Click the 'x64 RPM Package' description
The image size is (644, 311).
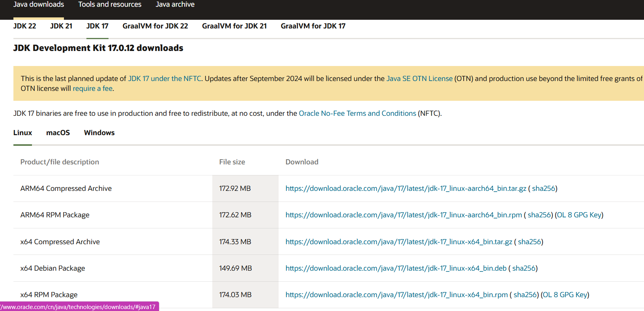pos(49,295)
